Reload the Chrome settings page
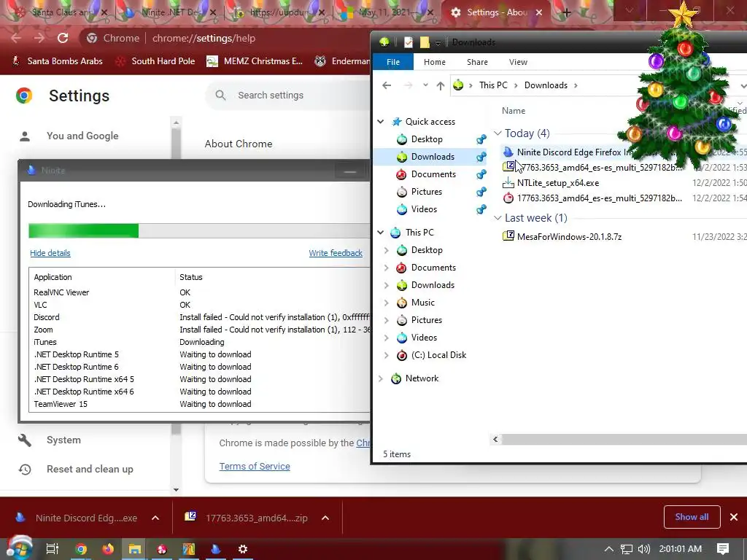 click(63, 38)
